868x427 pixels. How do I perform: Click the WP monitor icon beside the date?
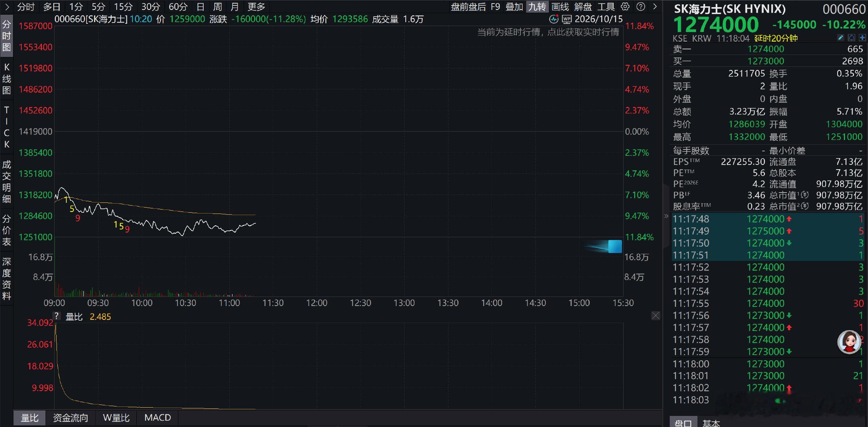[x=567, y=19]
